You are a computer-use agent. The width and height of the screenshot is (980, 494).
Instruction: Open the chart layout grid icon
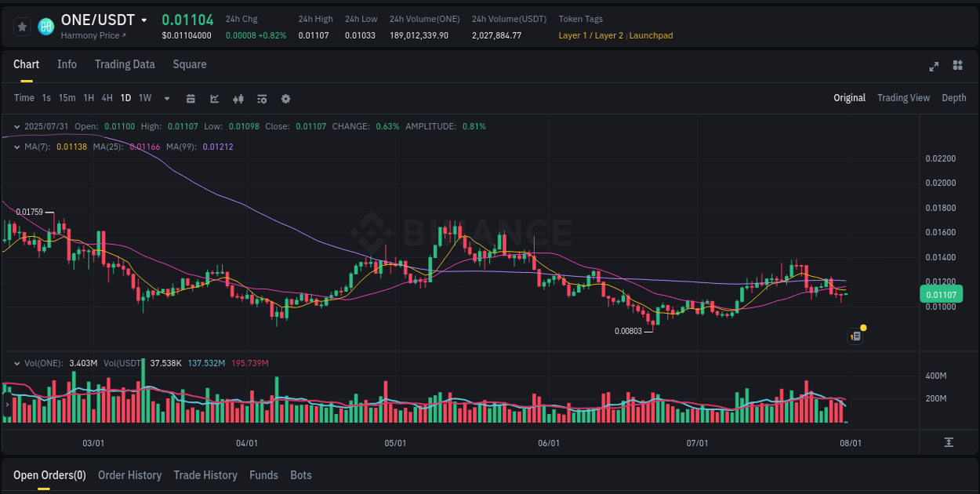(x=958, y=67)
